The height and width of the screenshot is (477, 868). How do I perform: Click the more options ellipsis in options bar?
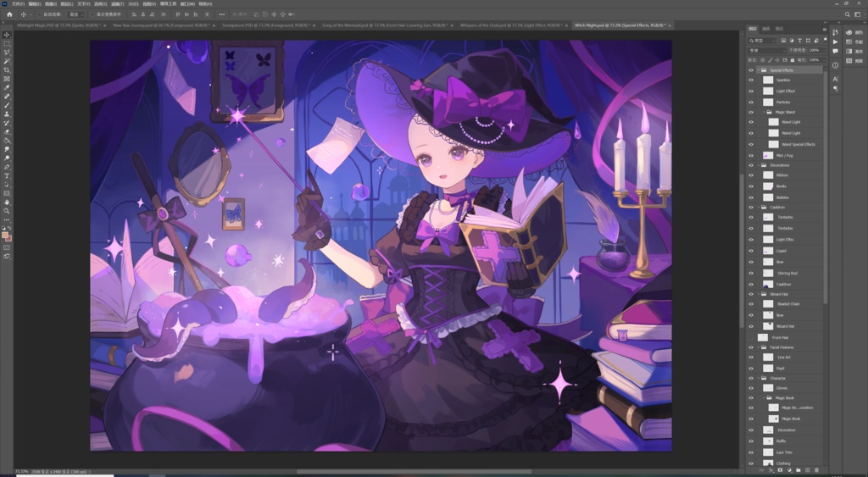222,14
